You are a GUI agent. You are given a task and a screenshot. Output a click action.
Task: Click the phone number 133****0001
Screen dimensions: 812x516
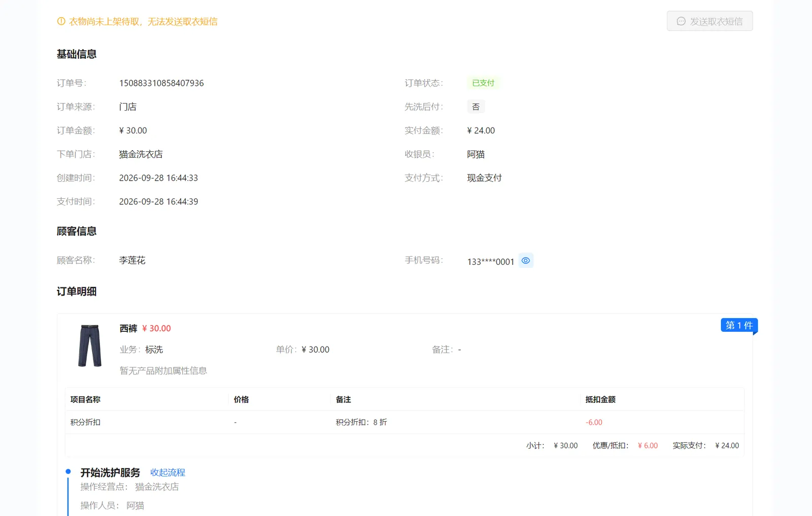click(491, 262)
